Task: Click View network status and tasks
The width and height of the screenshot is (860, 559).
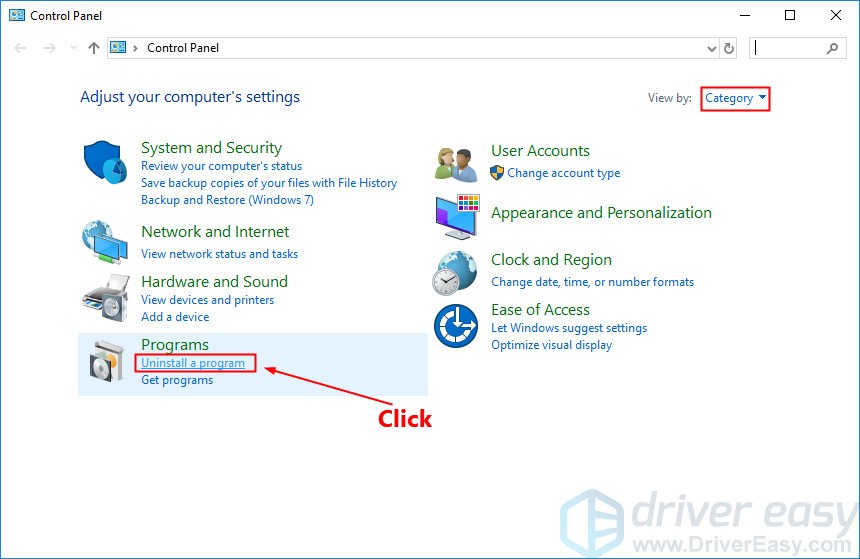Action: [x=219, y=254]
